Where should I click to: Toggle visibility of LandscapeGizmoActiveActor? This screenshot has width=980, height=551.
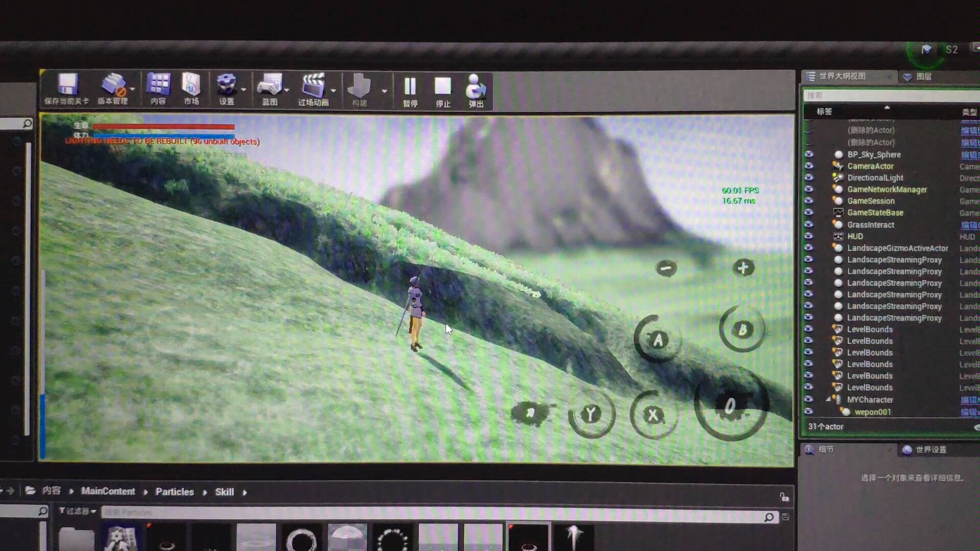808,247
